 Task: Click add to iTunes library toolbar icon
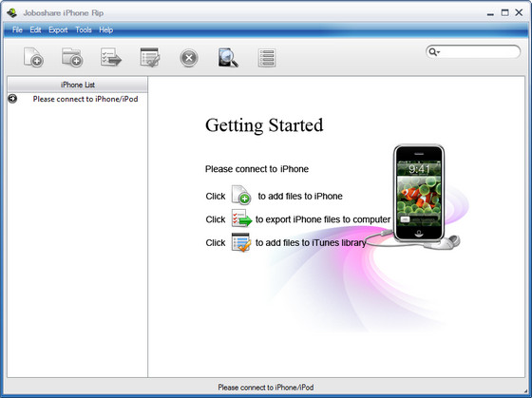pyautogui.click(x=150, y=57)
